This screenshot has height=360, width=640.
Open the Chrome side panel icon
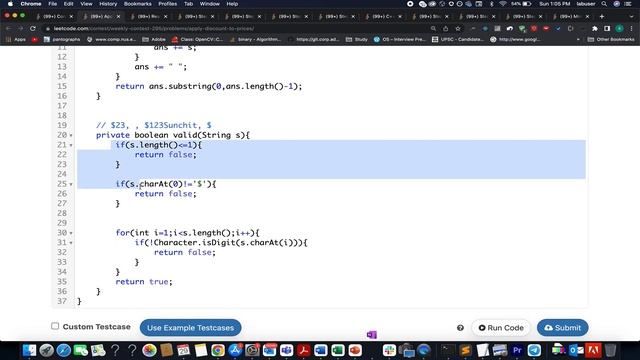coord(607,29)
